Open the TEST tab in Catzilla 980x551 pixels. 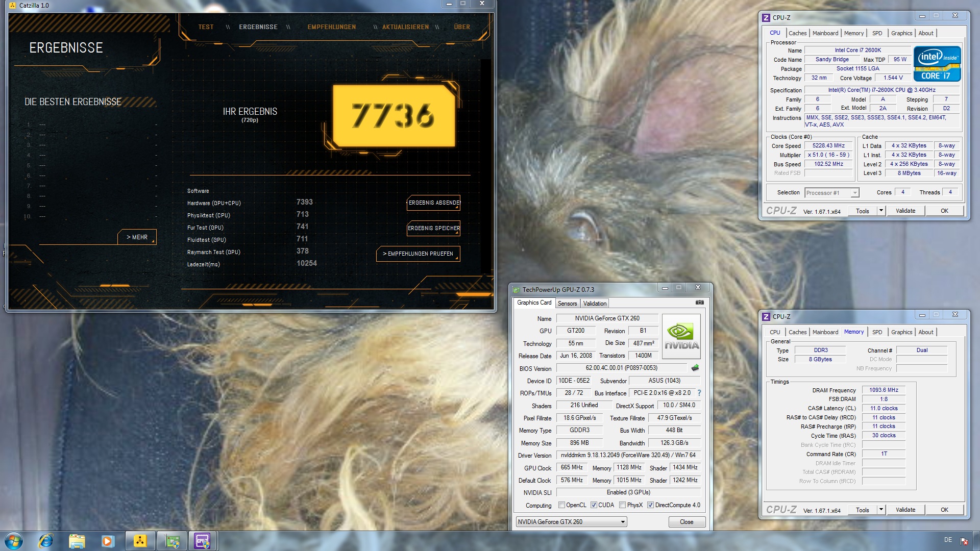click(206, 27)
